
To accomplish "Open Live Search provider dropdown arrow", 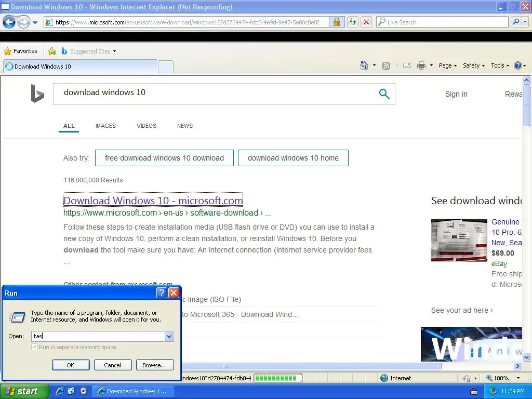I will pyautogui.click(x=525, y=22).
